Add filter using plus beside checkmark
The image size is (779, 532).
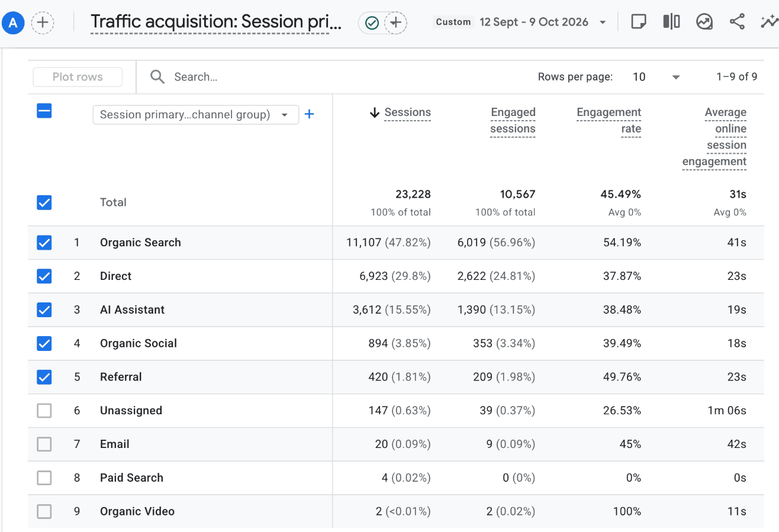tap(395, 23)
